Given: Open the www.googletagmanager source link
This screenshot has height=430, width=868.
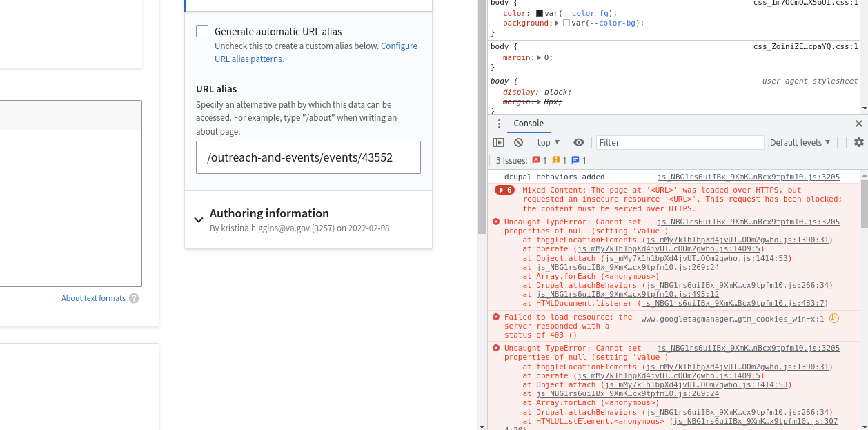Looking at the screenshot, I should coord(733,319).
